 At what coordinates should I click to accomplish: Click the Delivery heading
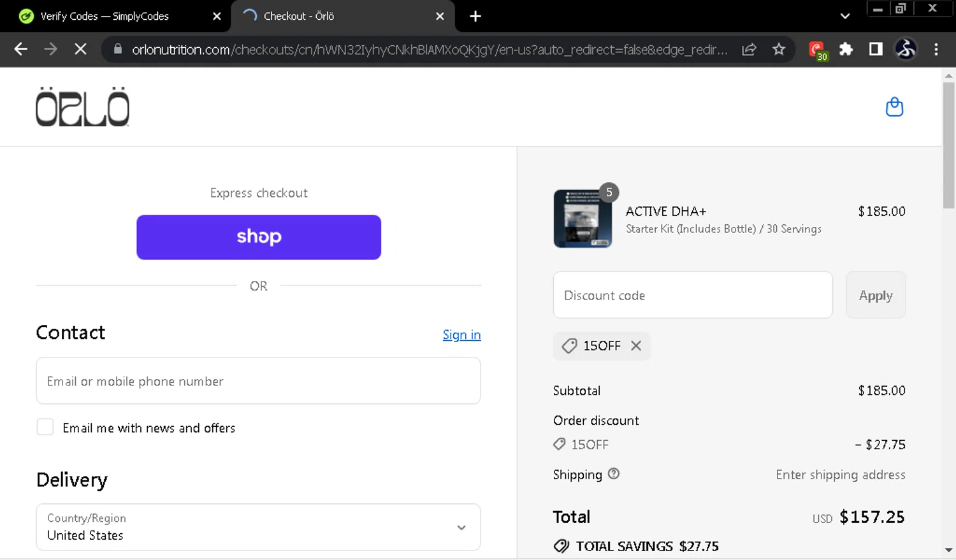pos(72,480)
